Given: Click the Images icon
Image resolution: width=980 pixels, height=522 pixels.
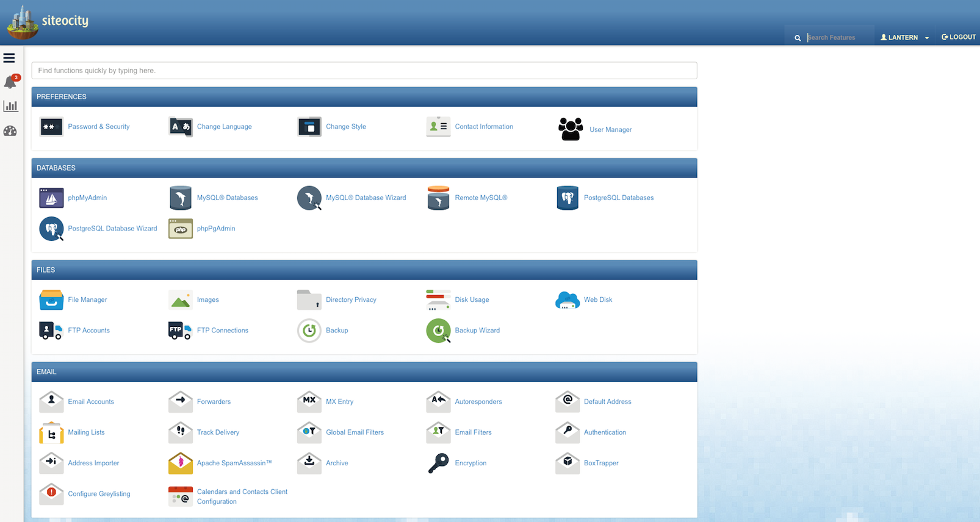Looking at the screenshot, I should (x=181, y=299).
